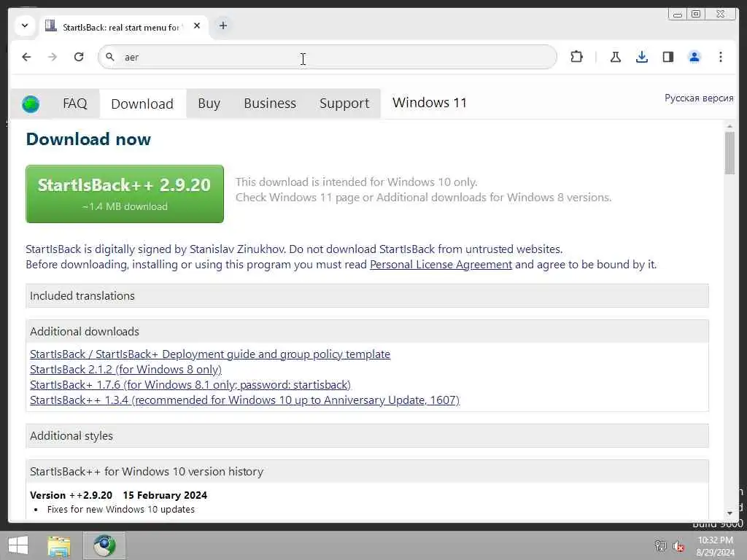Focus the address bar containing 'aer'

(328, 57)
